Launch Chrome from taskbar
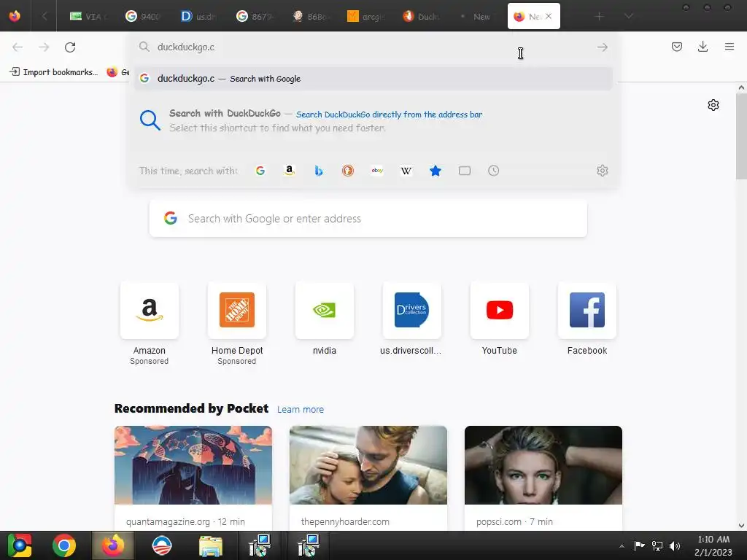Viewport: 747px width, 560px height. [x=64, y=545]
